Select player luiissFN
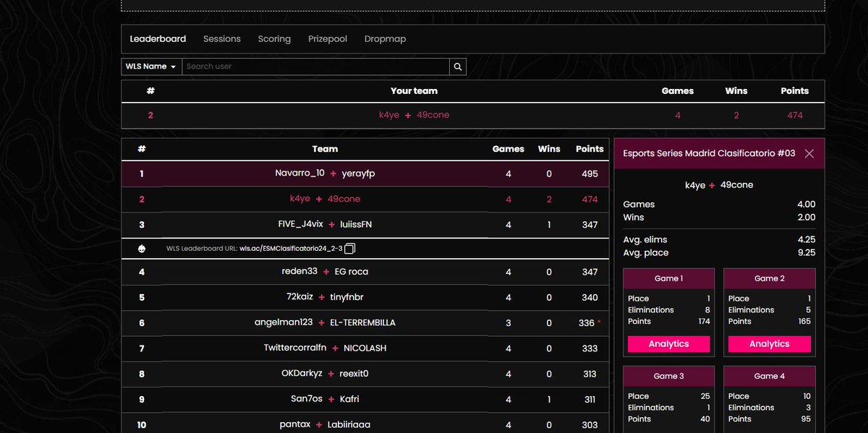 [355, 225]
